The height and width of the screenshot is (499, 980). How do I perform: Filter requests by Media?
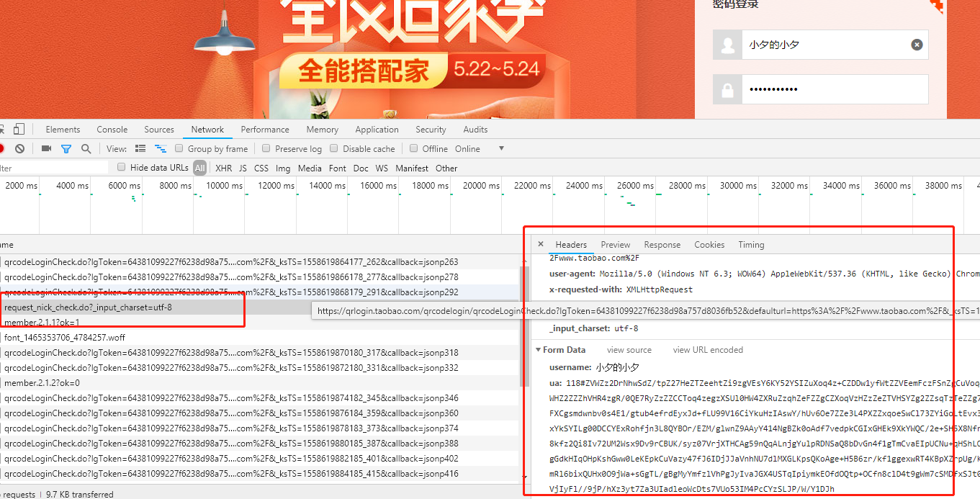pyautogui.click(x=310, y=168)
